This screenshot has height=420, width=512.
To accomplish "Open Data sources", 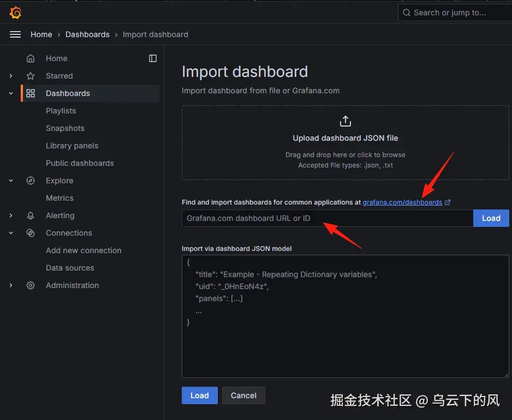I will (x=70, y=268).
